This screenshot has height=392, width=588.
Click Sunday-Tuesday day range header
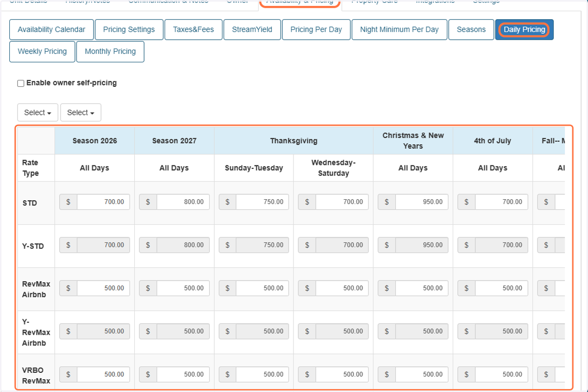254,168
